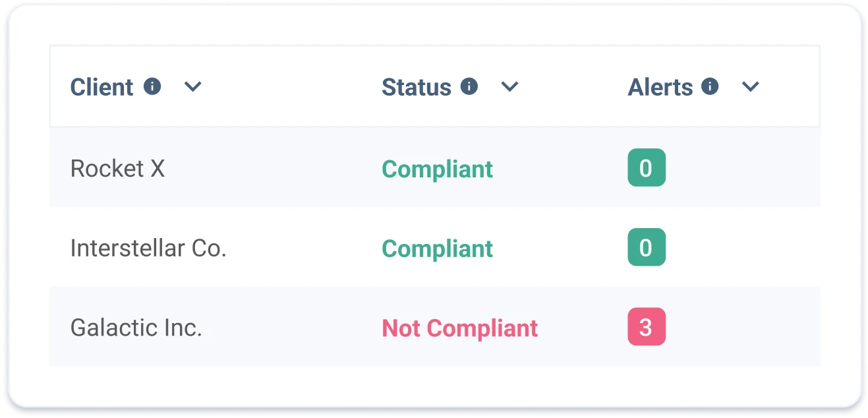This screenshot has width=868, height=418.
Task: Click the Client column header
Action: click(x=101, y=86)
